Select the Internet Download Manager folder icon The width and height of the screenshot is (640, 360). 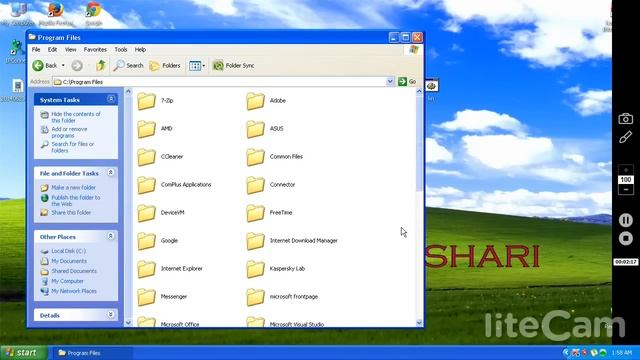[x=256, y=241]
